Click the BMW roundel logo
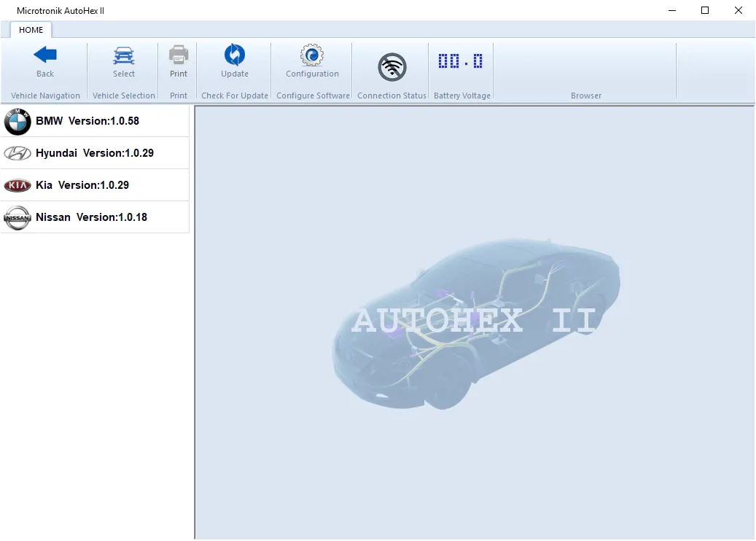756x541 pixels. 17,122
